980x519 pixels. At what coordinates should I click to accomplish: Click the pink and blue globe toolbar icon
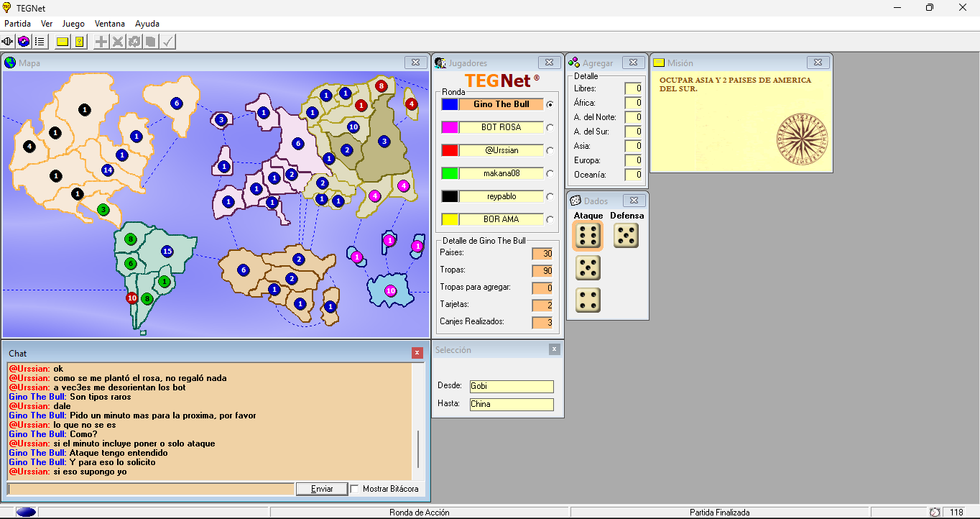pyautogui.click(x=24, y=42)
